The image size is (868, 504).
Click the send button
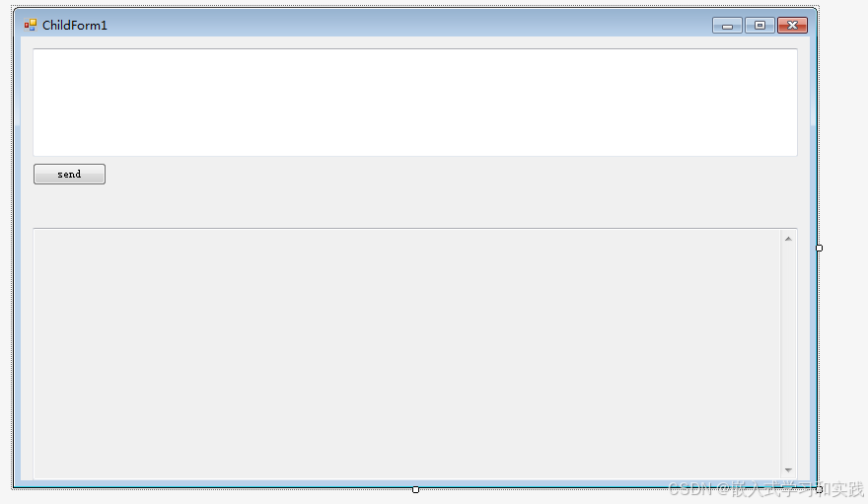69,175
